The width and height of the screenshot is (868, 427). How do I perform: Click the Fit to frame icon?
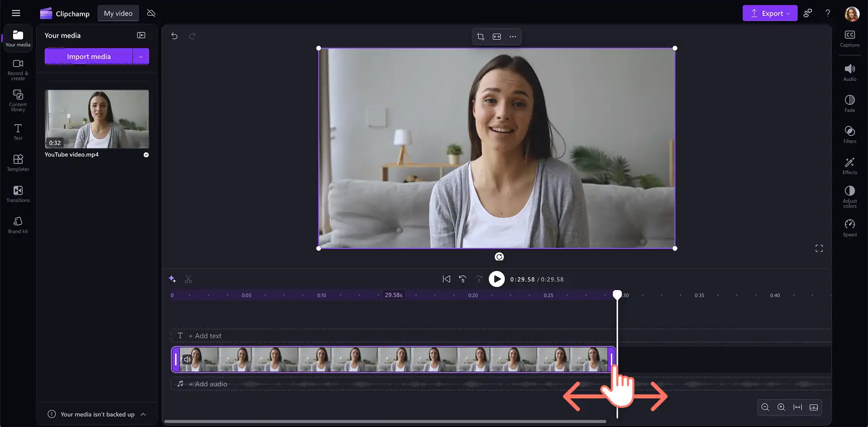[497, 36]
